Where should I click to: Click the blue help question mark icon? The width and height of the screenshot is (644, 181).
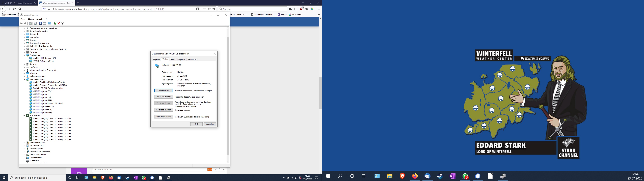(40, 23)
